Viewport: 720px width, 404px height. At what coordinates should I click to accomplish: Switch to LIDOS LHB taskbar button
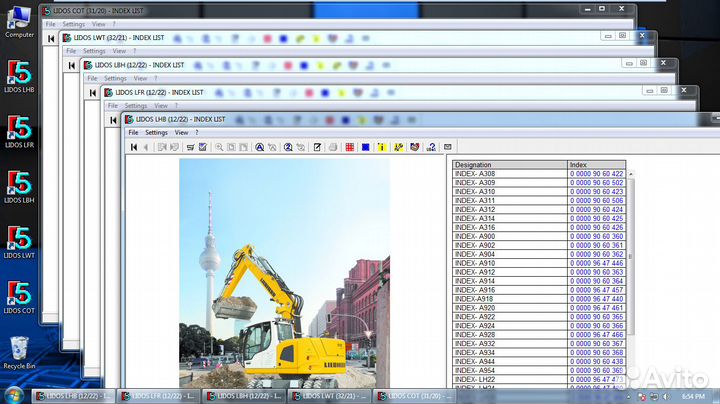73,396
